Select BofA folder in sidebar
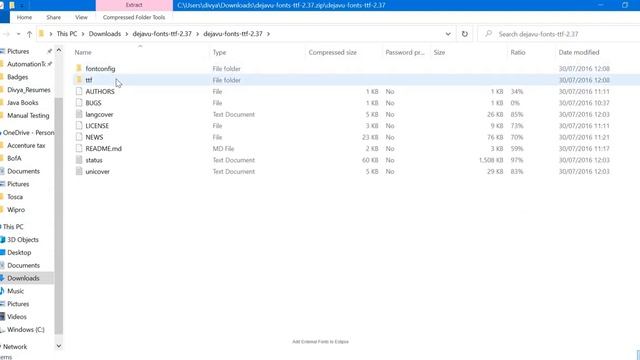640x360 pixels. (14, 158)
